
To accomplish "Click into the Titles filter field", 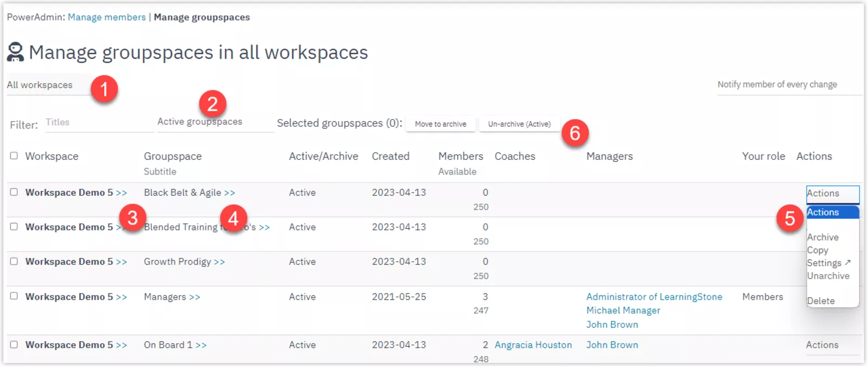I will click(98, 123).
